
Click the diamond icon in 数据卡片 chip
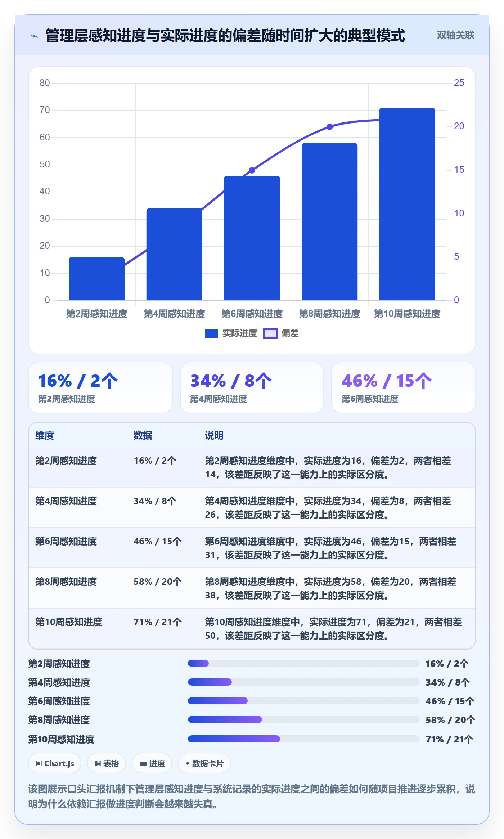coord(188,763)
